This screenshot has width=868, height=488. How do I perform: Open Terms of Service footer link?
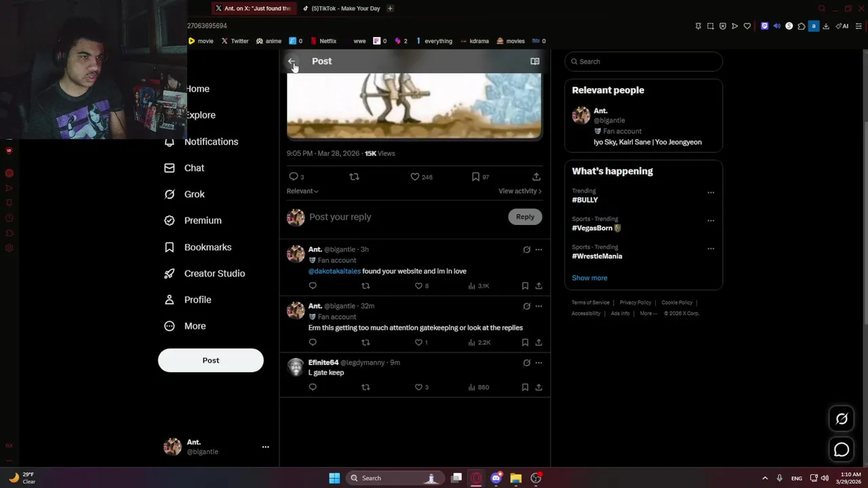coord(591,302)
